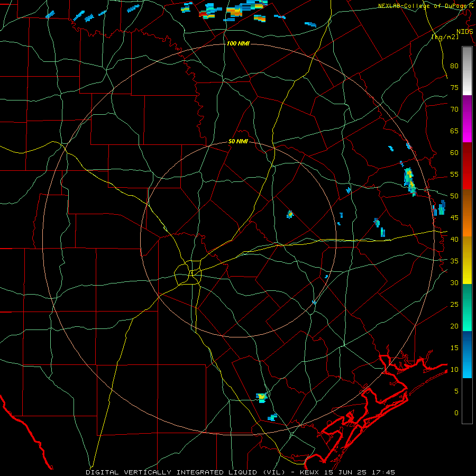Click the 45 value on the VIL scale
The width and height of the screenshot is (476, 476).
coord(454,218)
